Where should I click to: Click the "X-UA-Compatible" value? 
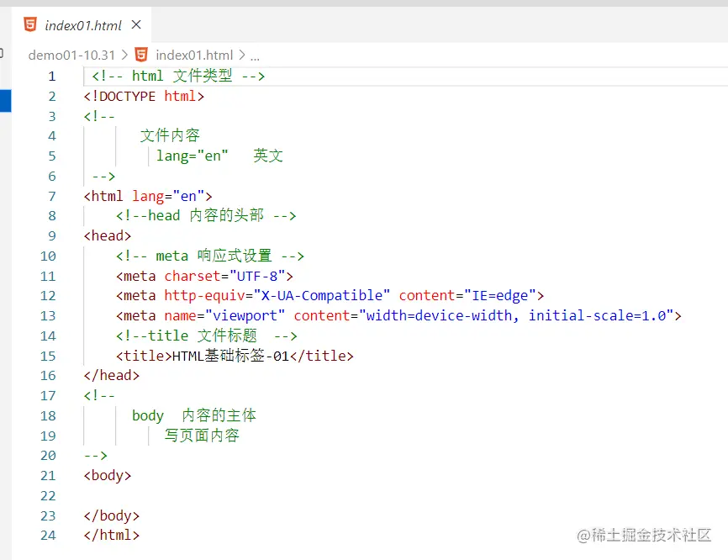click(322, 296)
